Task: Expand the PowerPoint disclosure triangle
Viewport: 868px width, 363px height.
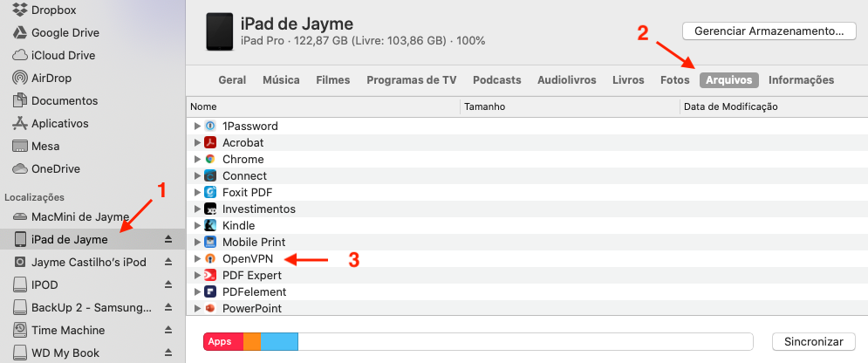Action: click(197, 308)
